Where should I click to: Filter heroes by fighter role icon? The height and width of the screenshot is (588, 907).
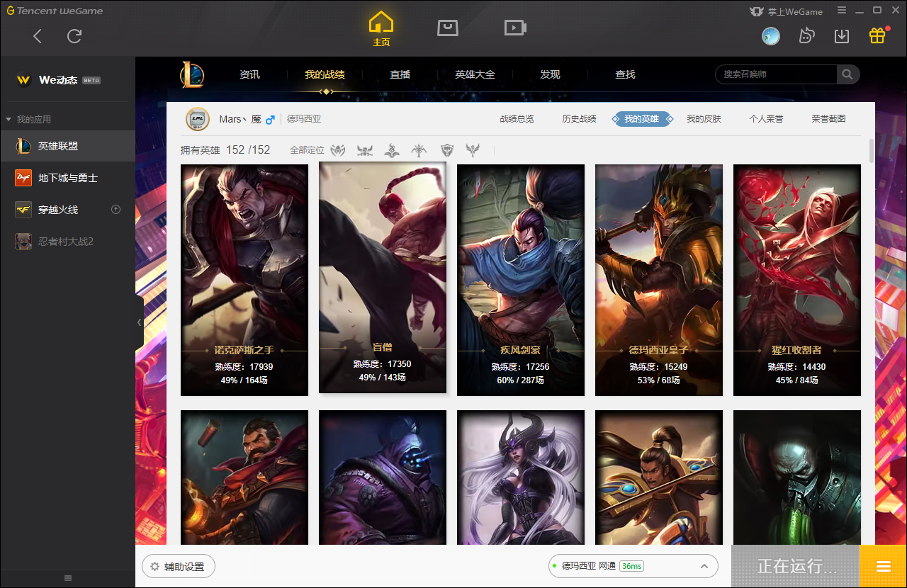coord(365,149)
